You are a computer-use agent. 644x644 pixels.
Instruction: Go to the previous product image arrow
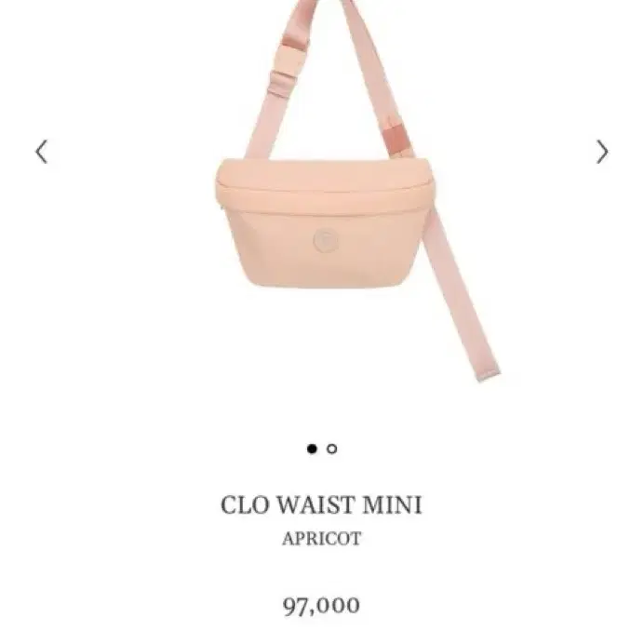[42, 152]
